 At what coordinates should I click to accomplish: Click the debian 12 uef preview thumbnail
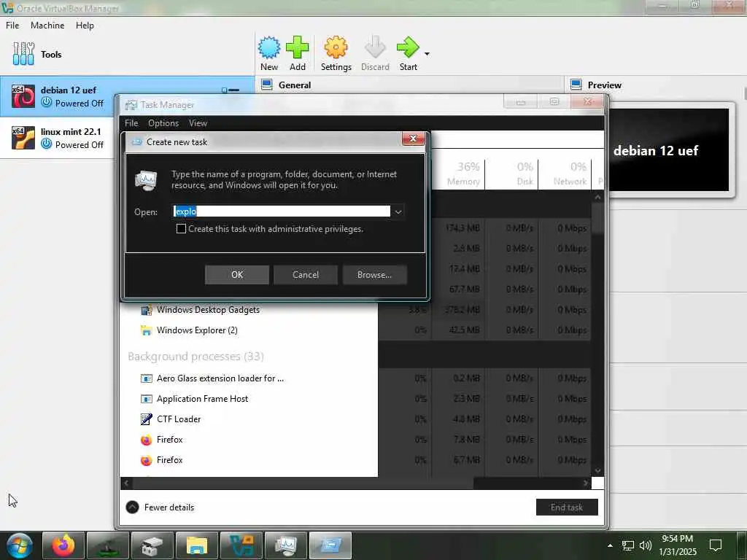click(669, 150)
